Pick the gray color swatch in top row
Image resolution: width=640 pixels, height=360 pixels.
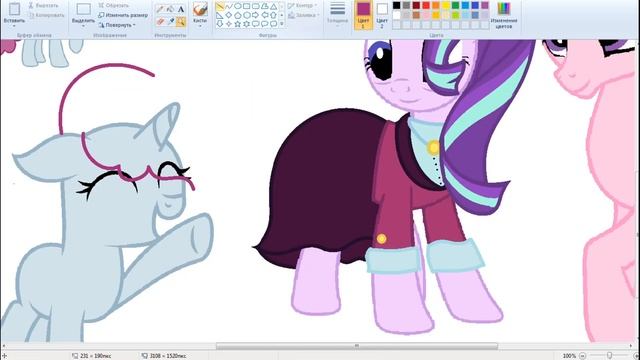coord(407,5)
